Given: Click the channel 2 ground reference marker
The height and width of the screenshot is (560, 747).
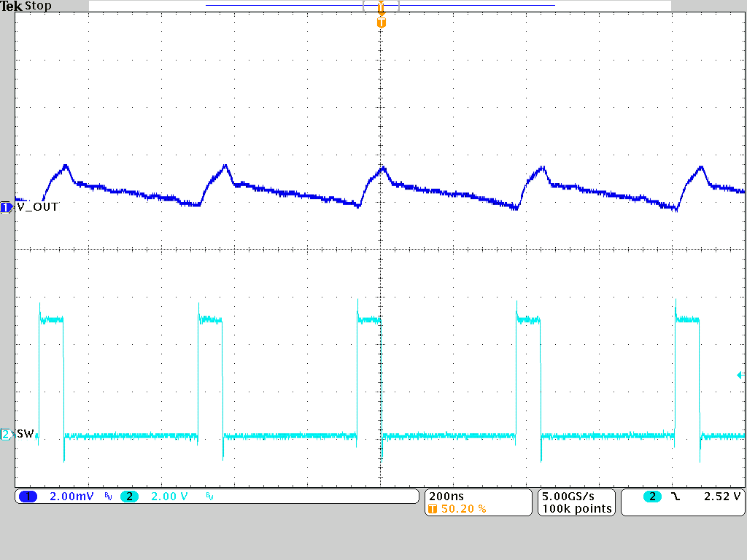Looking at the screenshot, I should pyautogui.click(x=5, y=434).
